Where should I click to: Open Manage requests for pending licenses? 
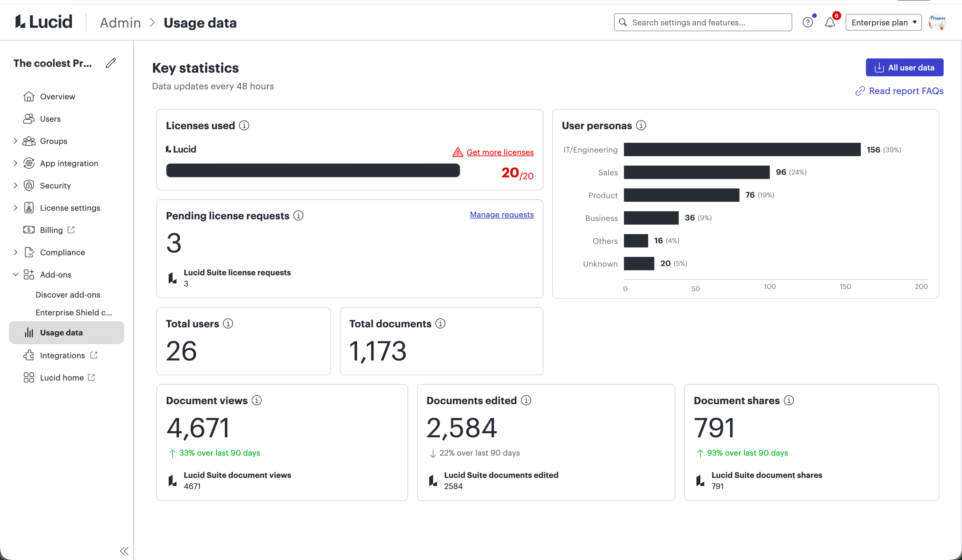(501, 215)
